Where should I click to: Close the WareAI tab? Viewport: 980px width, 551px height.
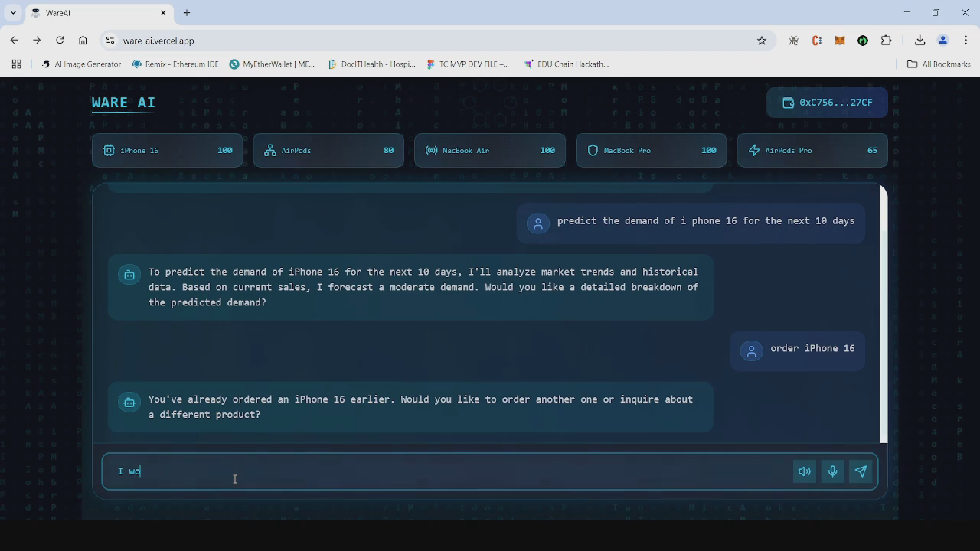(163, 13)
